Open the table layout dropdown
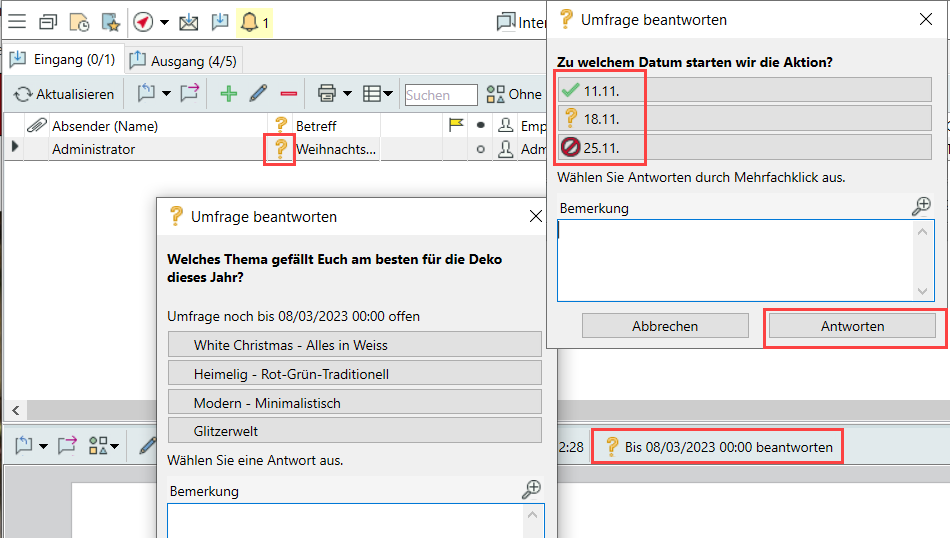Image resolution: width=950 pixels, height=538 pixels. (x=378, y=94)
